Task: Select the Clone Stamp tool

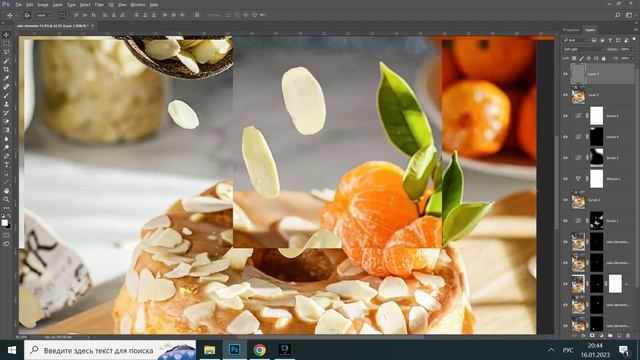Action: coord(6,104)
